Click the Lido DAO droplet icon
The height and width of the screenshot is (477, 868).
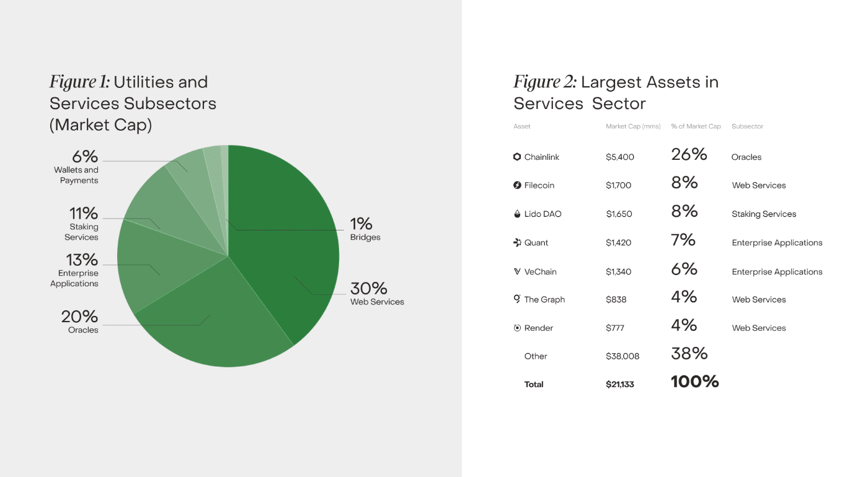pyautogui.click(x=517, y=214)
